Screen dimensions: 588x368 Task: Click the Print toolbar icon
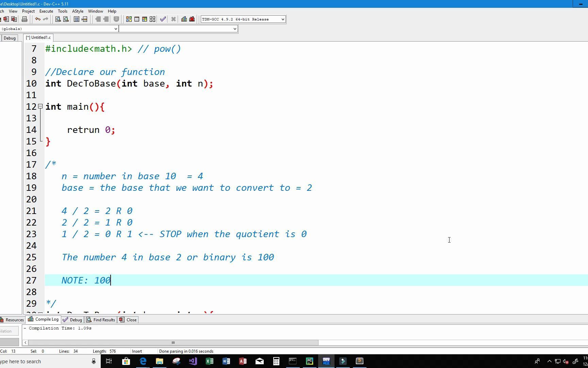point(24,19)
